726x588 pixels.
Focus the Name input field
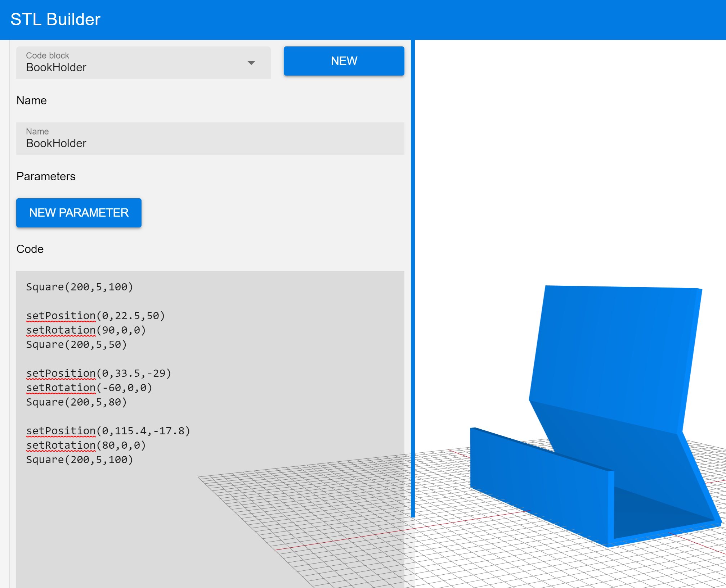[x=210, y=139]
